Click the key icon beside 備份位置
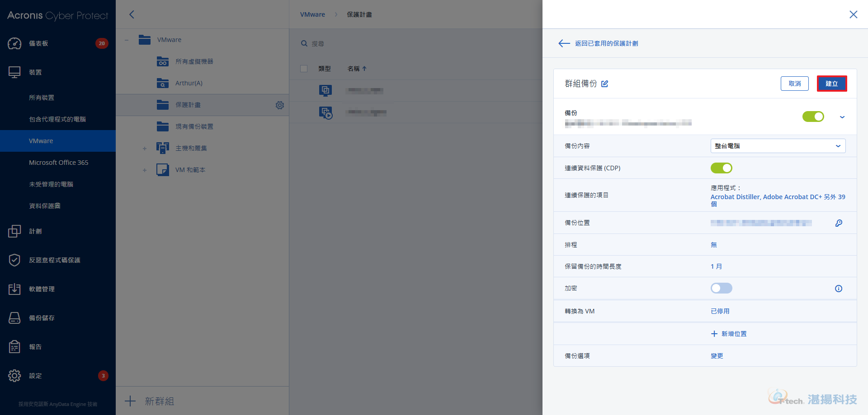 tap(839, 223)
